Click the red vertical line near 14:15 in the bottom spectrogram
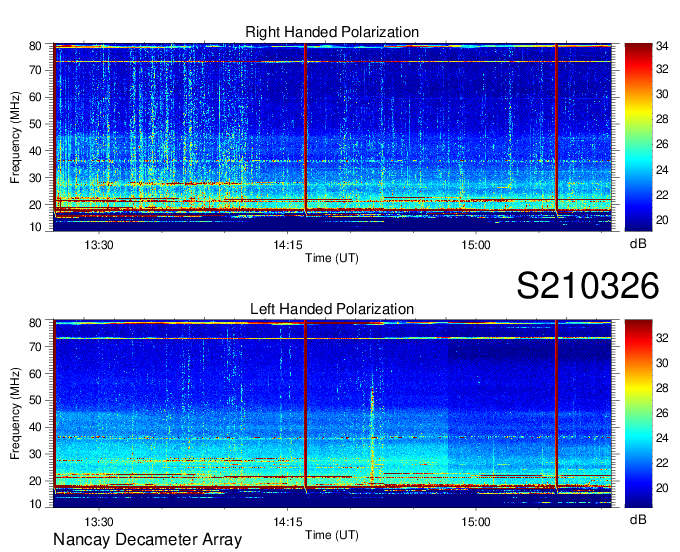This screenshot has height=552, width=680. [305, 403]
